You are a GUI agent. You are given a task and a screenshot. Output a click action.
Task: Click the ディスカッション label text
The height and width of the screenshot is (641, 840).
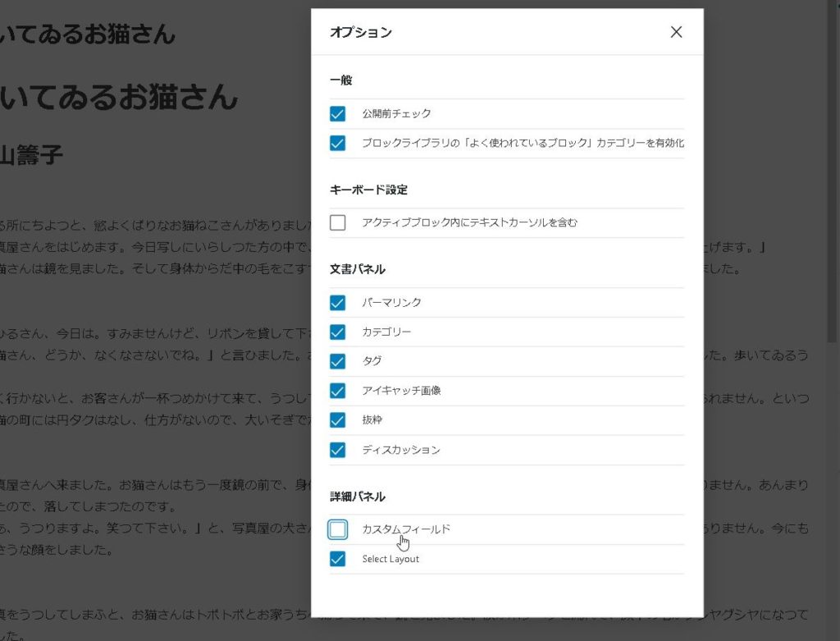401,450
